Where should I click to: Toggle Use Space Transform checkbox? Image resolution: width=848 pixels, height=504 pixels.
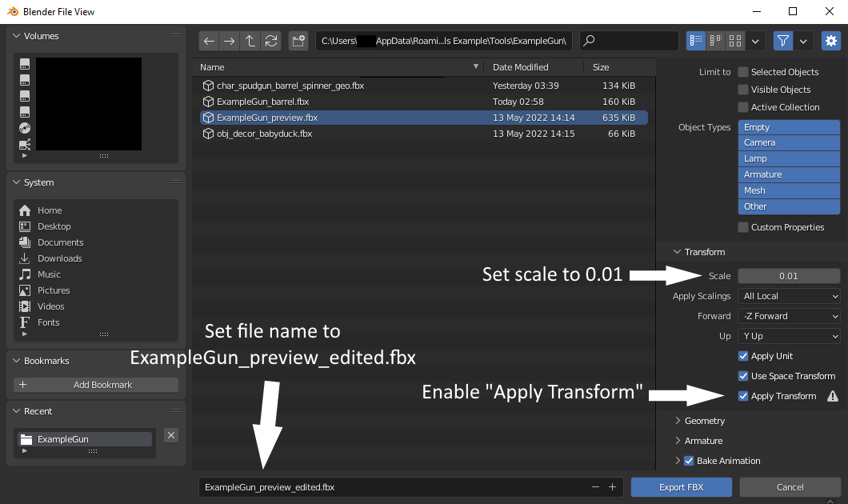[x=743, y=376]
